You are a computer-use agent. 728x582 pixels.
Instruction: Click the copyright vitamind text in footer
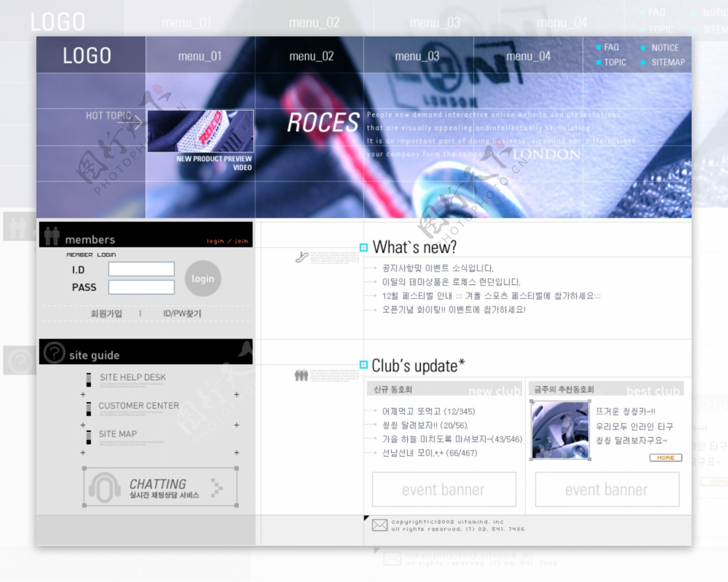458,525
